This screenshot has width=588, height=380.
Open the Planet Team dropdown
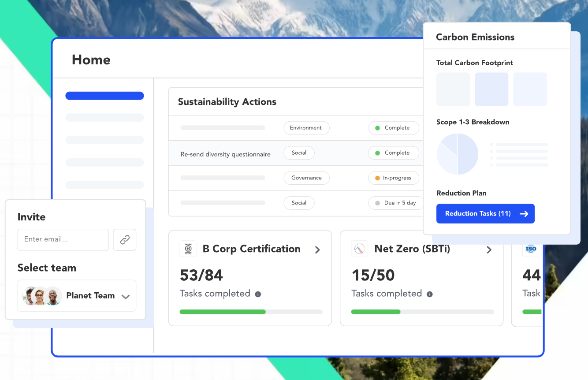click(77, 296)
